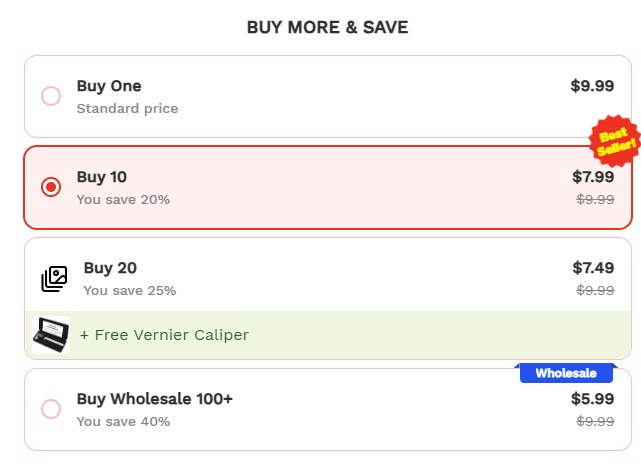Click the $7.49 price for Buy 20
This screenshot has height=463, width=641.
click(x=593, y=268)
